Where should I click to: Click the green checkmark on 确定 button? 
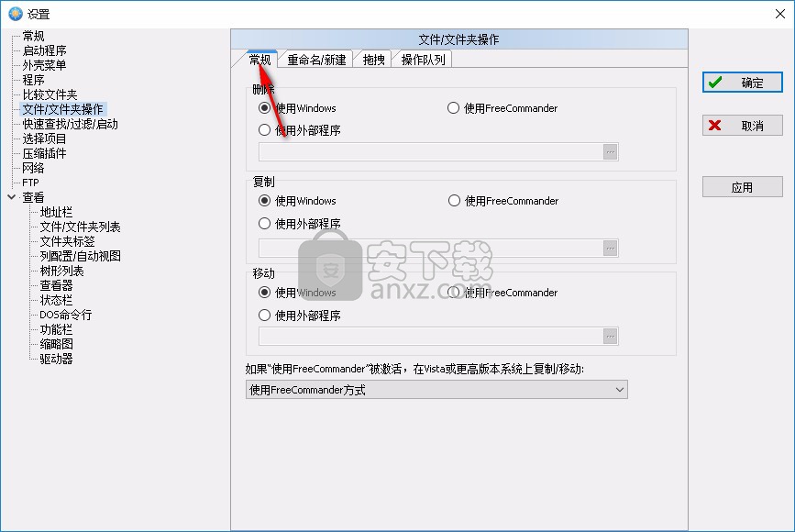715,83
